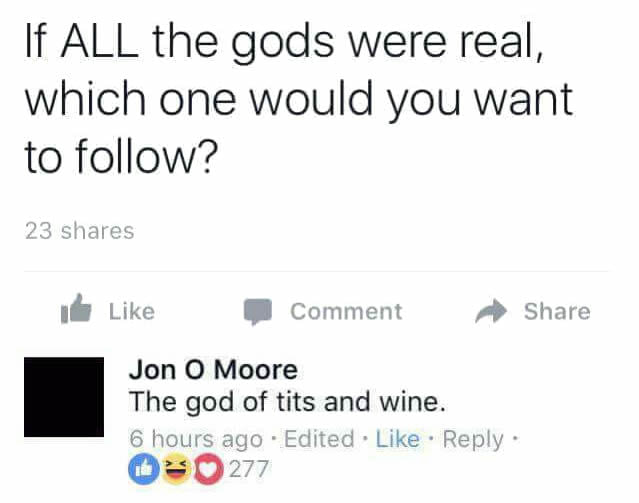This screenshot has width=639, height=503.
Task: Tap the Share button text
Action: tap(557, 312)
